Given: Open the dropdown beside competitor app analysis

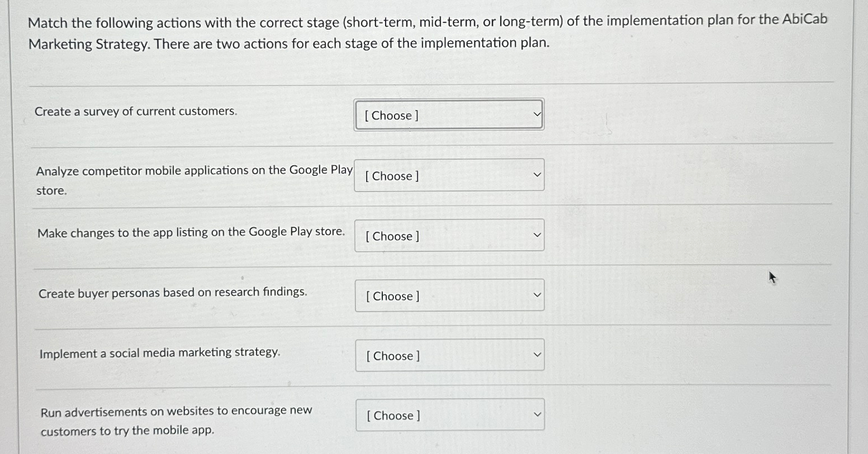Looking at the screenshot, I should tap(448, 175).
